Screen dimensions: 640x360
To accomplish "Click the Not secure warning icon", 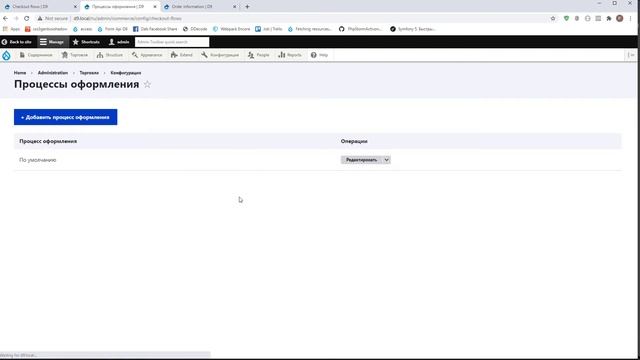I will 40,18.
